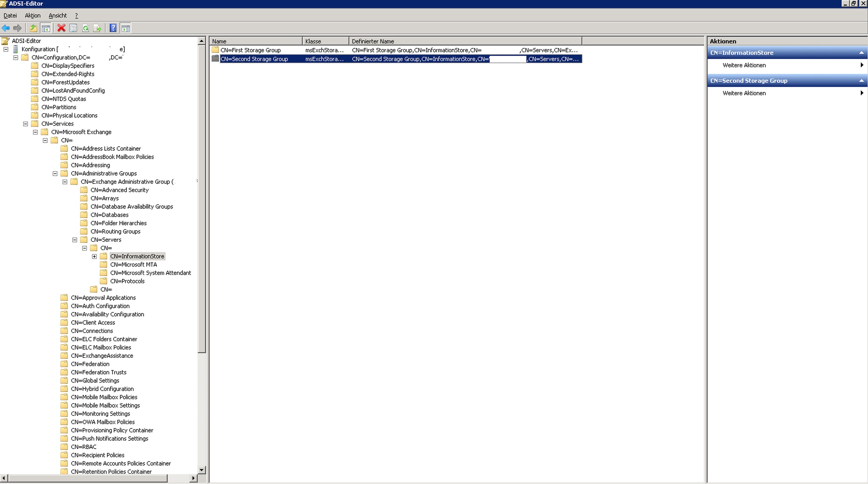Click the folder Up One Level icon

point(33,28)
